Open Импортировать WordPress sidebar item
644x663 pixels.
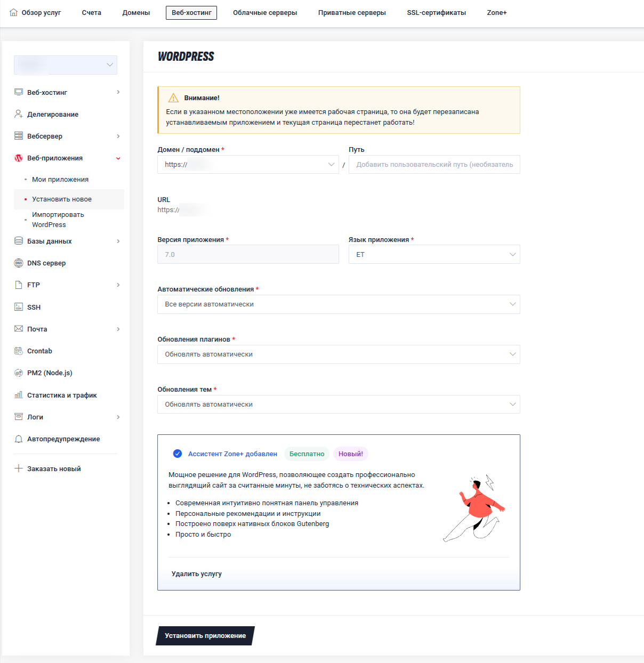coord(58,220)
